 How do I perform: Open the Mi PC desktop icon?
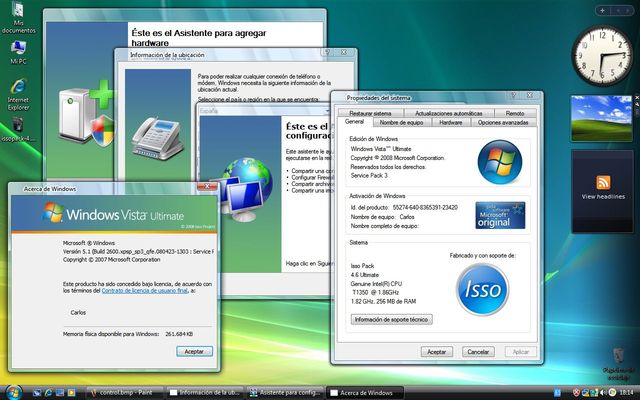coord(18,52)
